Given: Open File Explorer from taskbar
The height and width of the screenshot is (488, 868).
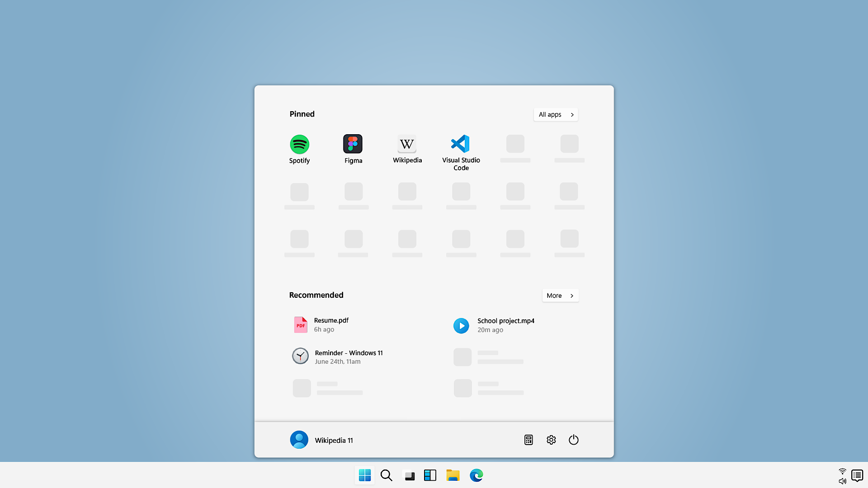Looking at the screenshot, I should [453, 475].
